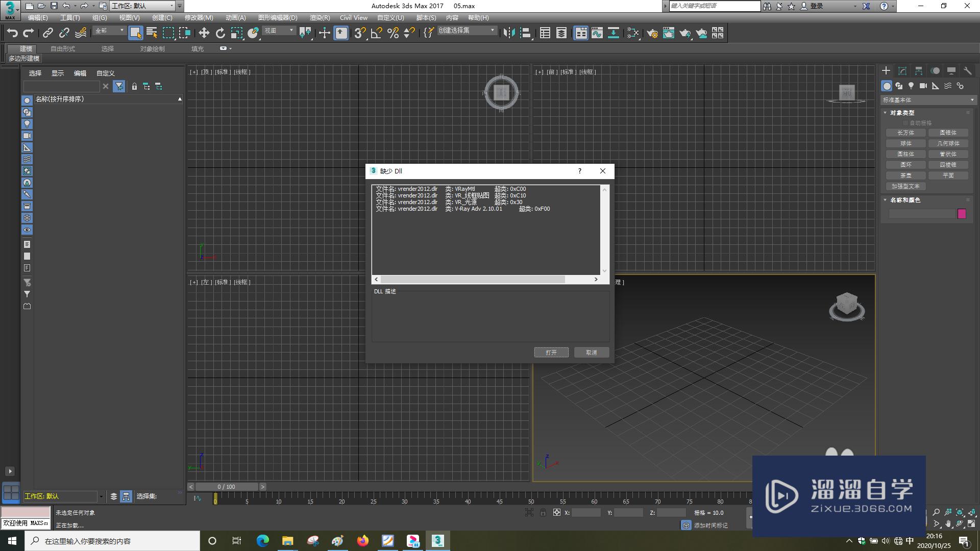Open the Rendered Frame Window icon
The width and height of the screenshot is (980, 551).
(669, 33)
